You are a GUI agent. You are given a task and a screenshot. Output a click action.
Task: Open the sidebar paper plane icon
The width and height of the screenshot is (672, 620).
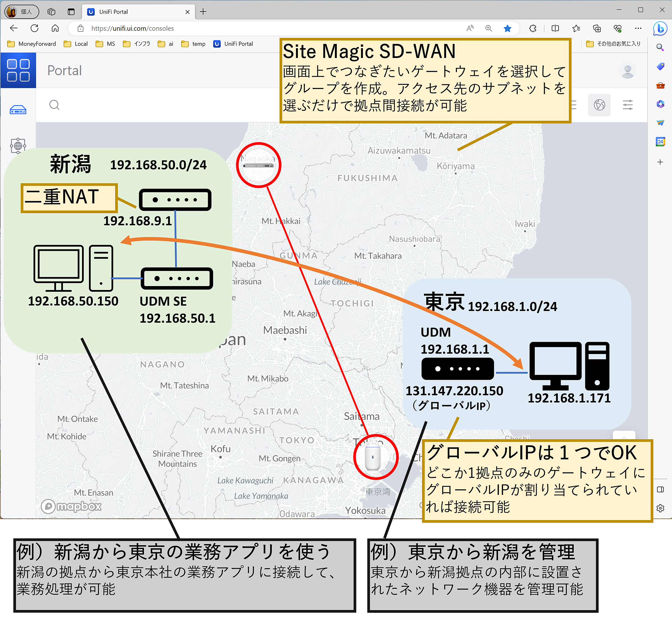660,123
